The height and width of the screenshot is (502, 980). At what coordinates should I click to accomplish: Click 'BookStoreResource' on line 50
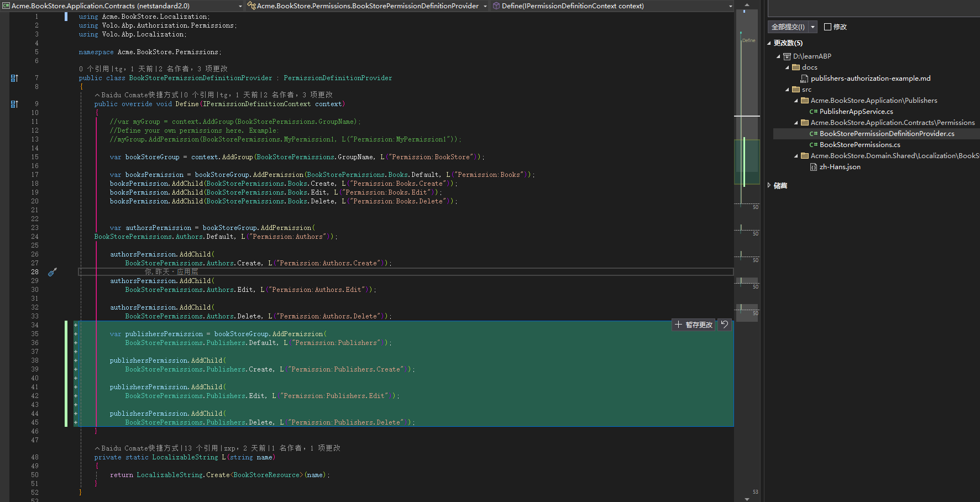[266, 475]
